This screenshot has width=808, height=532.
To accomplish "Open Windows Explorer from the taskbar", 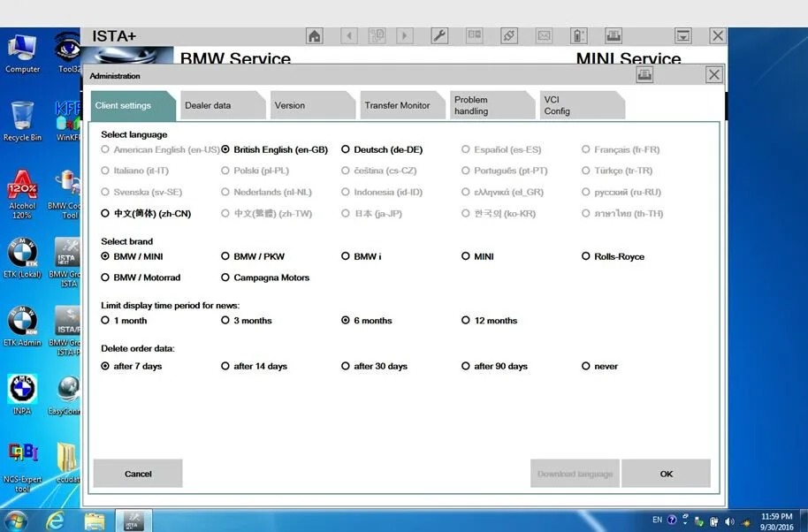I will (x=95, y=521).
